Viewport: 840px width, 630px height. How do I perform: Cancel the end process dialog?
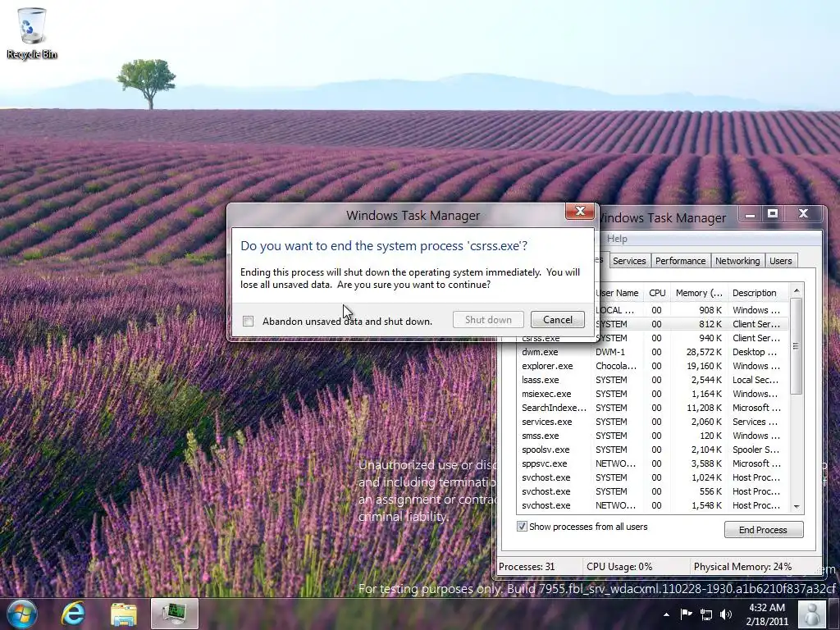tap(557, 320)
